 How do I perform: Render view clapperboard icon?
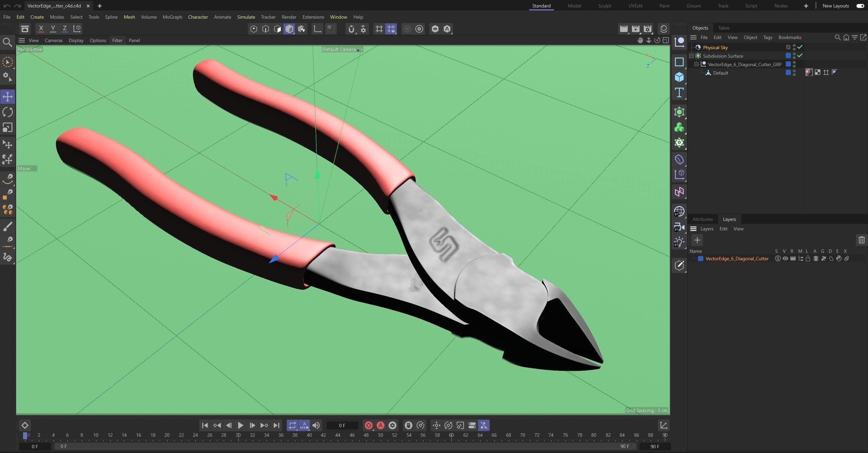(x=623, y=29)
